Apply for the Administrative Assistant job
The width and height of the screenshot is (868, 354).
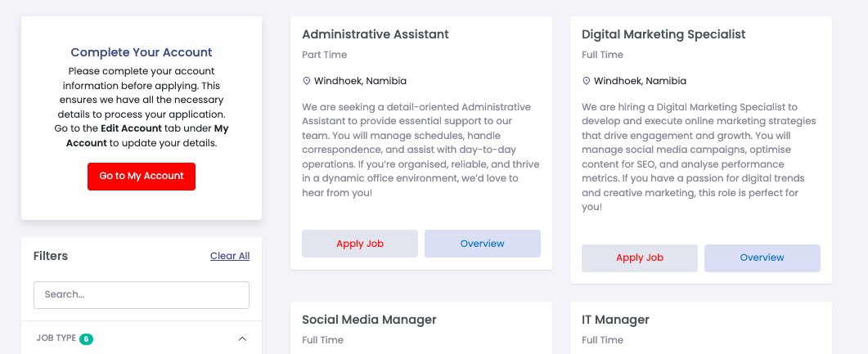pyautogui.click(x=360, y=244)
